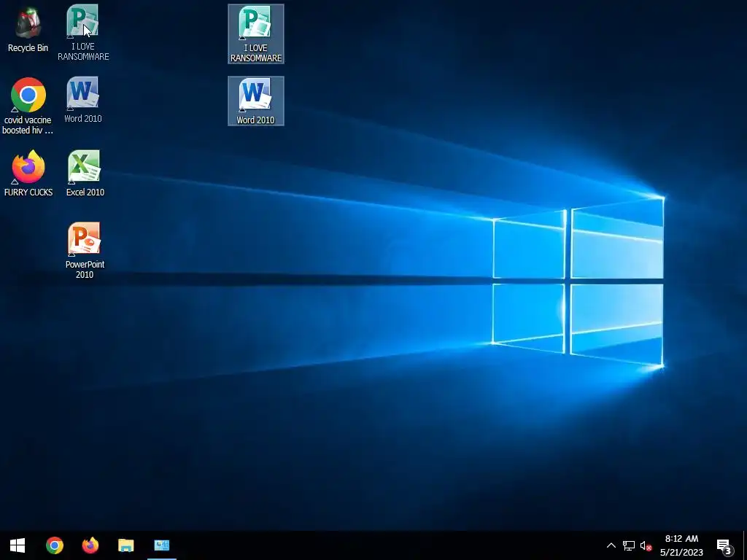Open File Explorer from the taskbar
Image resolution: width=747 pixels, height=560 pixels.
coord(125,545)
